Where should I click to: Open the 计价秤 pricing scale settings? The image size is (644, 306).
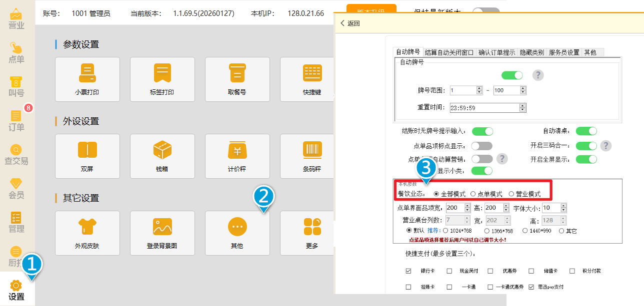click(x=237, y=156)
